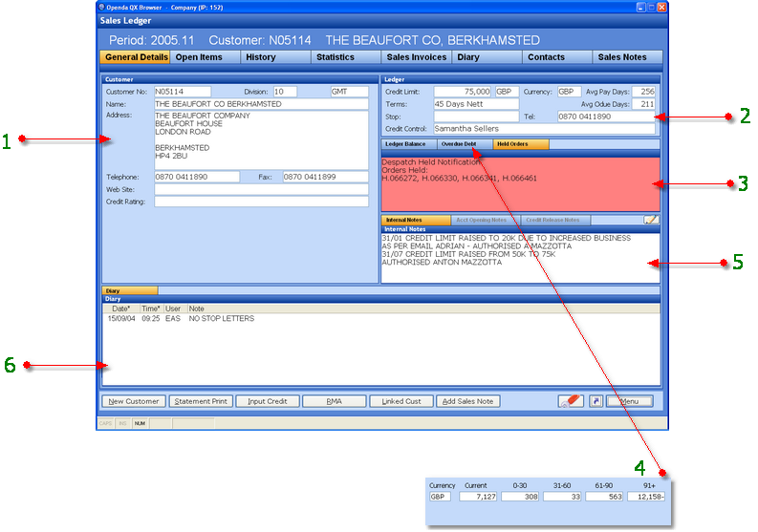Select the Ledger Balance sub-tab
The width and height of the screenshot is (758, 532).
pyautogui.click(x=409, y=144)
